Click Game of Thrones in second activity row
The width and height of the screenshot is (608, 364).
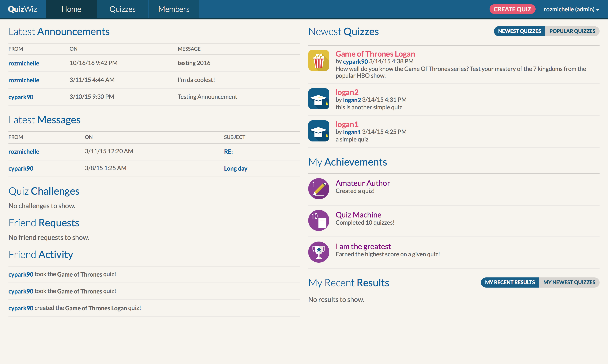point(79,291)
